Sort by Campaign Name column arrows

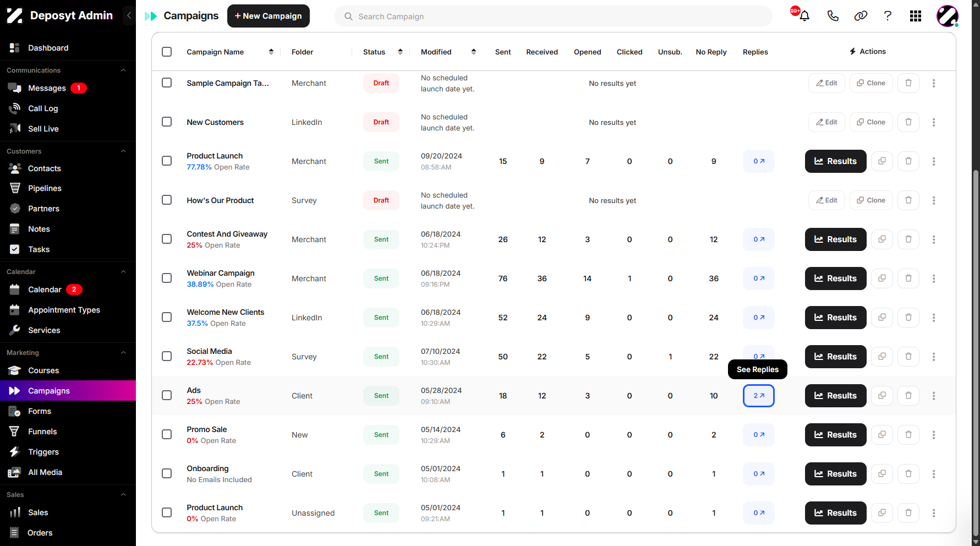coord(271,52)
